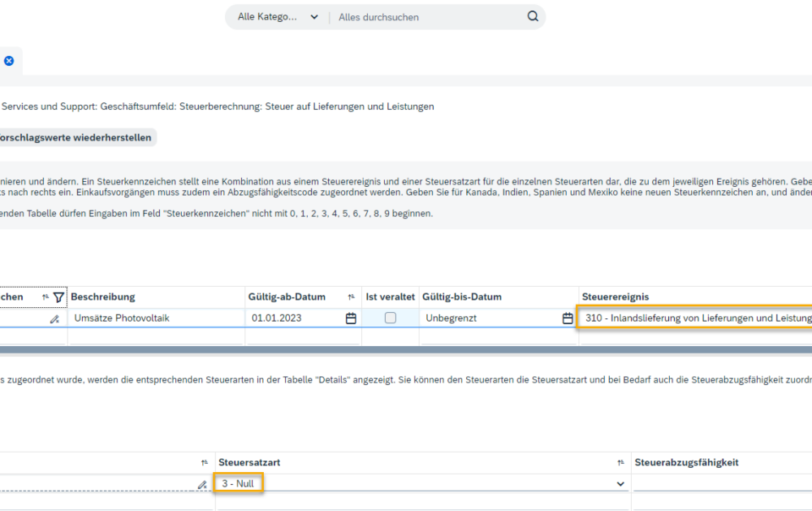Open the Alle Kategorien dropdown
This screenshot has width=812, height=511.
(x=277, y=17)
